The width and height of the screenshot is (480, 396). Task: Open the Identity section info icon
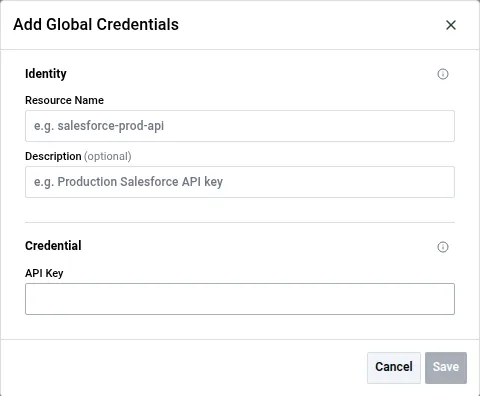(x=443, y=74)
